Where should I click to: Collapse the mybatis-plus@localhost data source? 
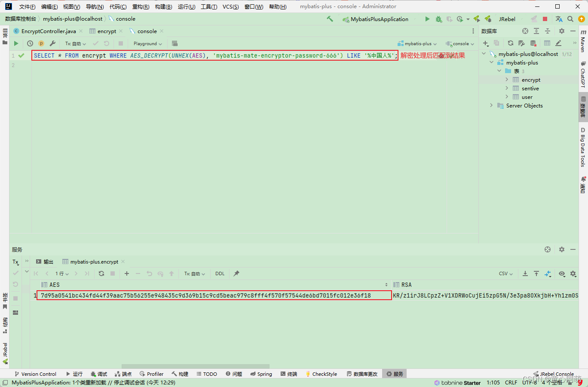click(484, 54)
